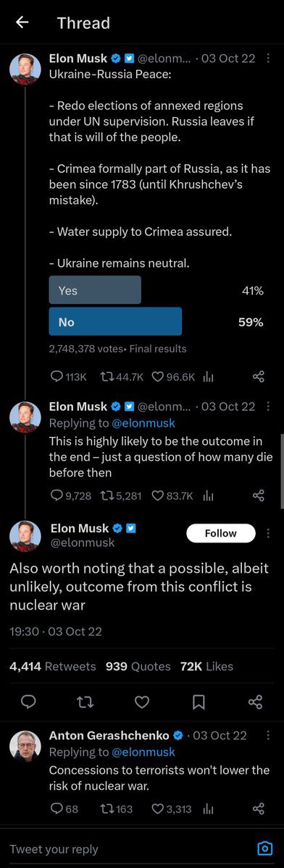
Task: Open three-dot menu on poll tweet
Action: (269, 59)
